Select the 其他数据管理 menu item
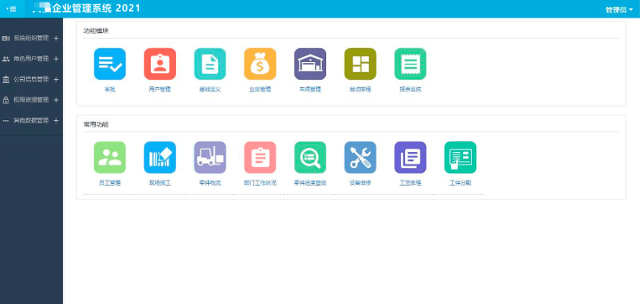This screenshot has width=644, height=304. [x=31, y=121]
